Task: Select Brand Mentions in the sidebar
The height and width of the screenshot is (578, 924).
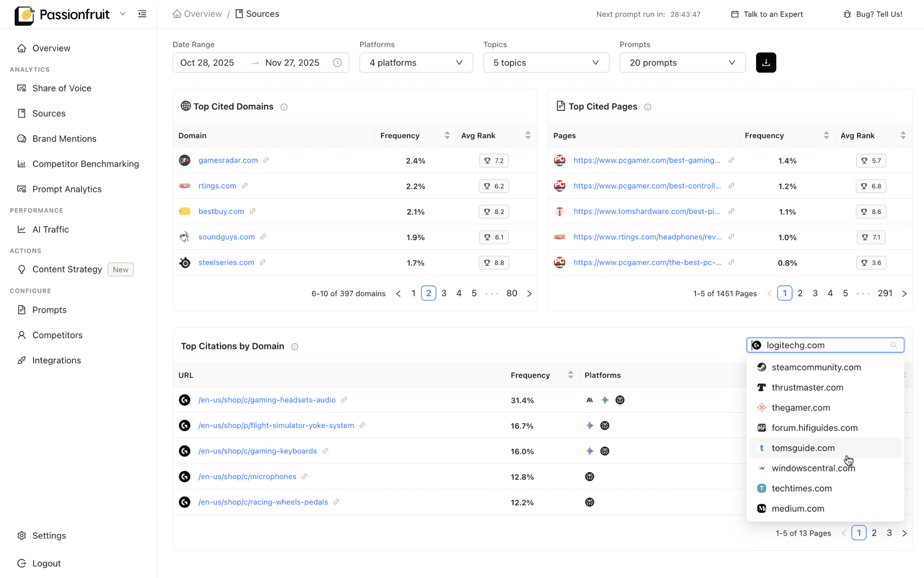Action: (x=64, y=139)
